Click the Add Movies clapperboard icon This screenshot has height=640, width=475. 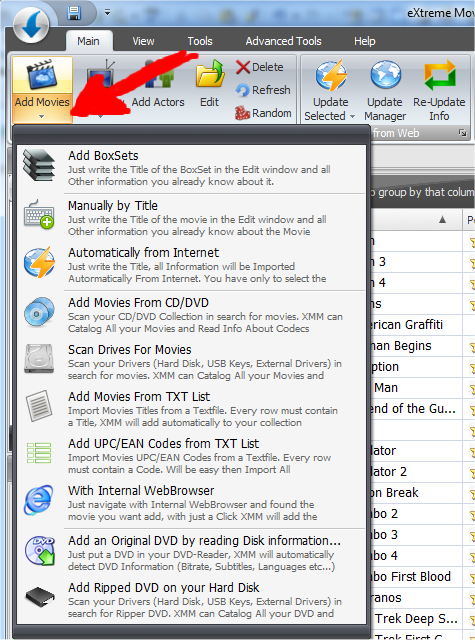click(42, 74)
